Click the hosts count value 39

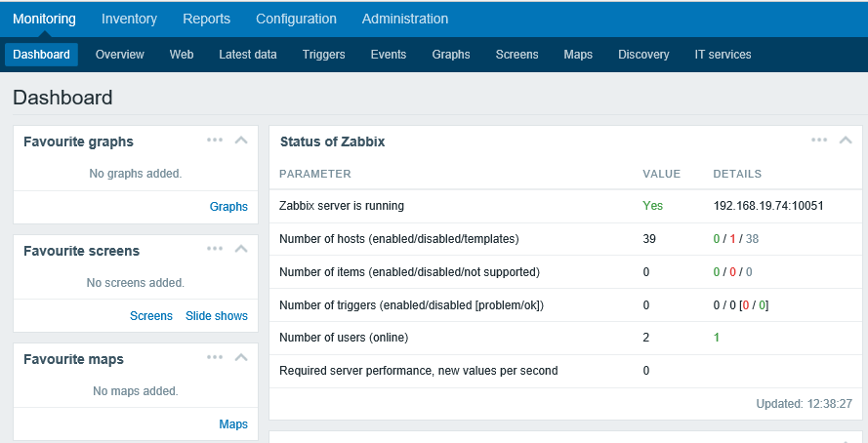(x=649, y=239)
